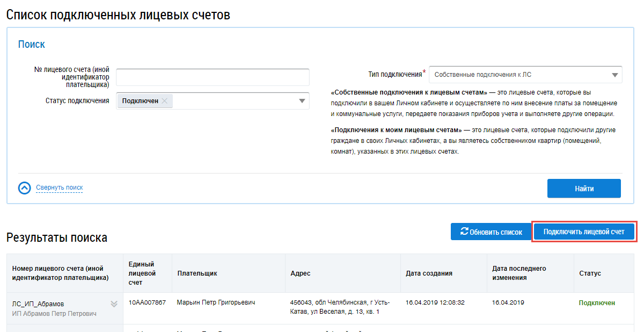644x332 pixels.
Task: Click the "Единый лицевой счет" column header
Action: (x=141, y=273)
